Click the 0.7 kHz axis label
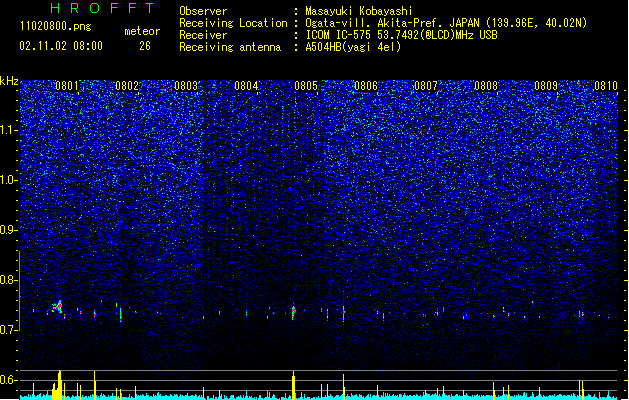Viewport: 629px width, 400px height. [x=9, y=330]
